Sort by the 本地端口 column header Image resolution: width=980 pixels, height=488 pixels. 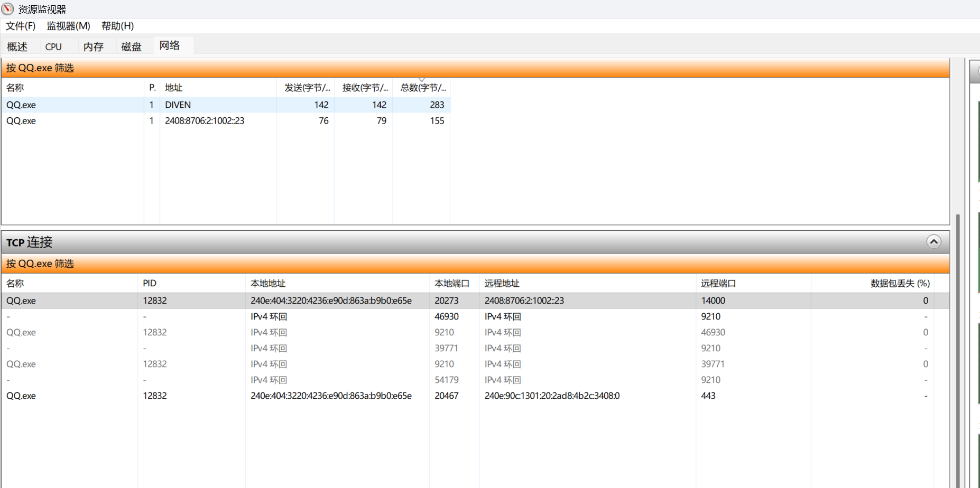point(451,284)
